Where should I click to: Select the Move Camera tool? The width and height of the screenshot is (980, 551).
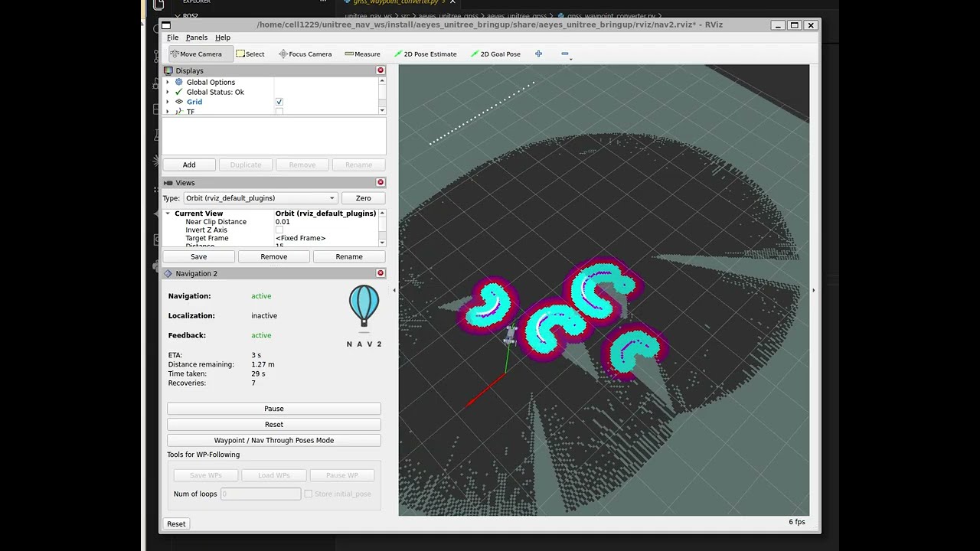coord(197,54)
